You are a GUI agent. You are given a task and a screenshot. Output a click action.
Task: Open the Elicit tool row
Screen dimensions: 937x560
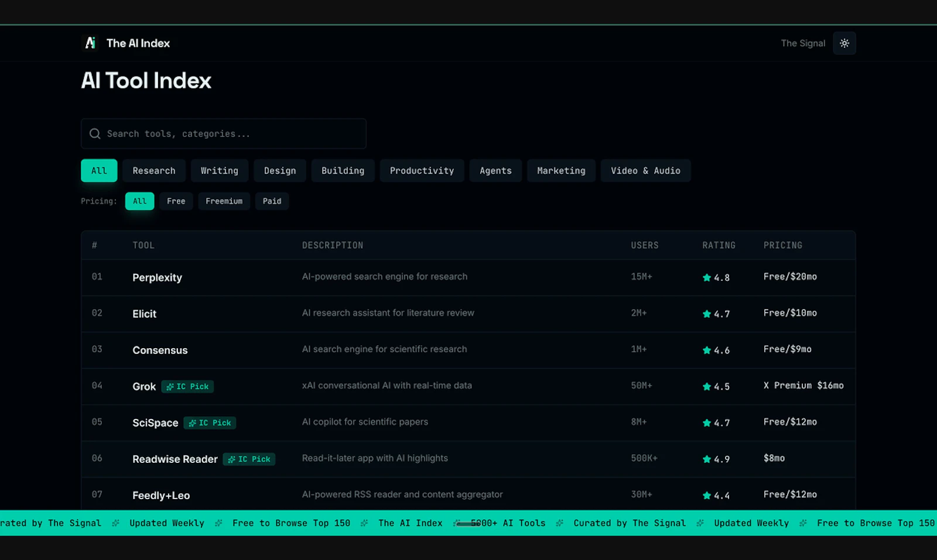[468, 314]
